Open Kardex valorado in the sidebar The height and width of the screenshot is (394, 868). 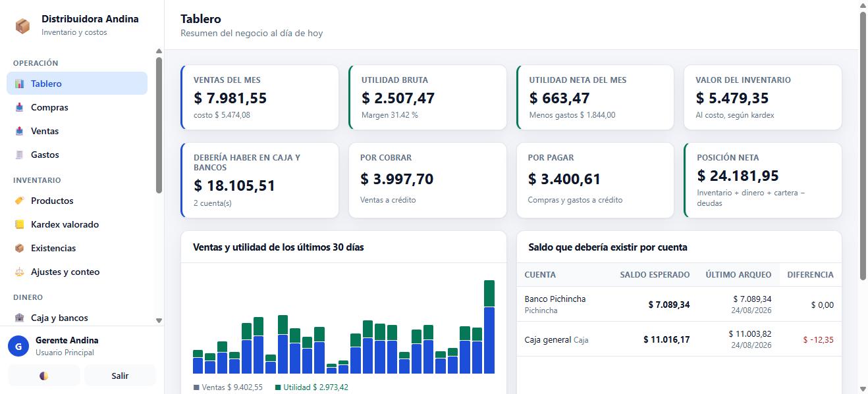tap(77, 224)
